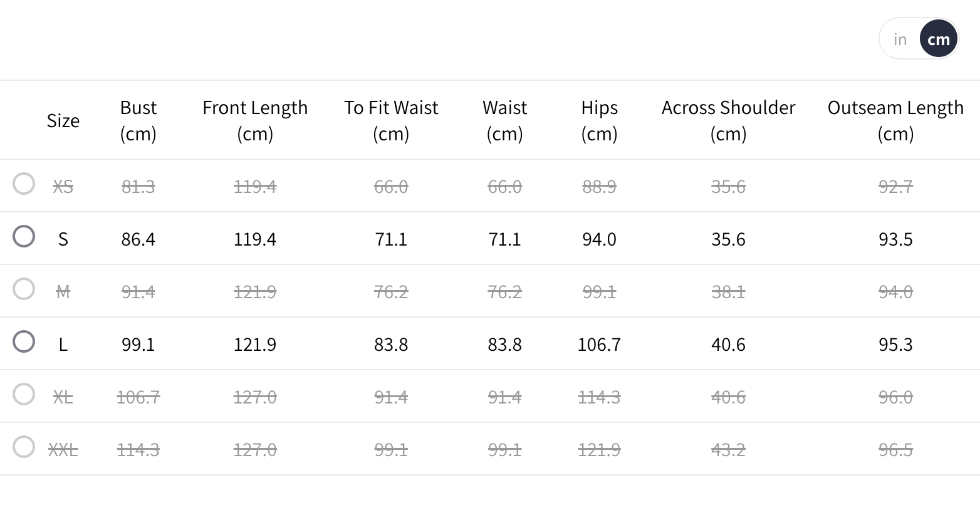Click the unavailable XS radio button

[24, 184]
